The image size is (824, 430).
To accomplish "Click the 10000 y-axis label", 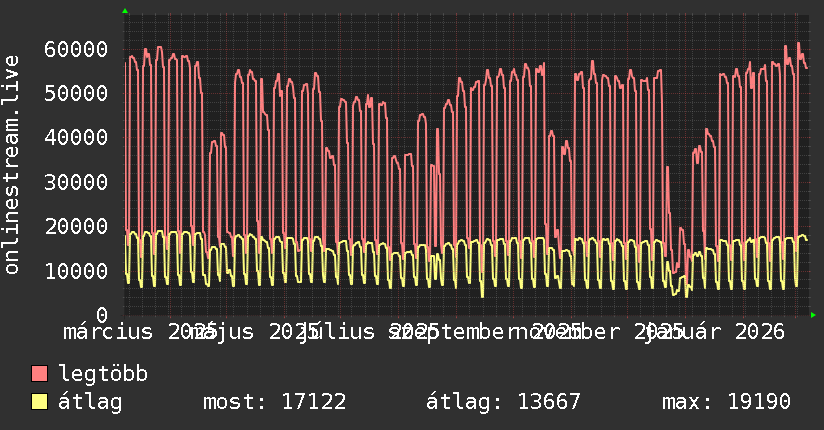I will pyautogui.click(x=76, y=271).
